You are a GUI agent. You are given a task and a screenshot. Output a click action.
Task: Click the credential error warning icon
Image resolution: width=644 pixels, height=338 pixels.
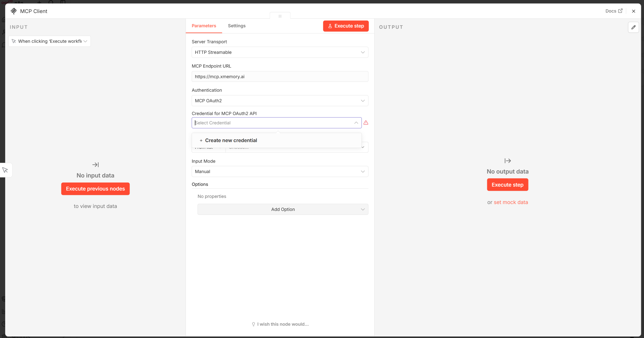point(366,123)
